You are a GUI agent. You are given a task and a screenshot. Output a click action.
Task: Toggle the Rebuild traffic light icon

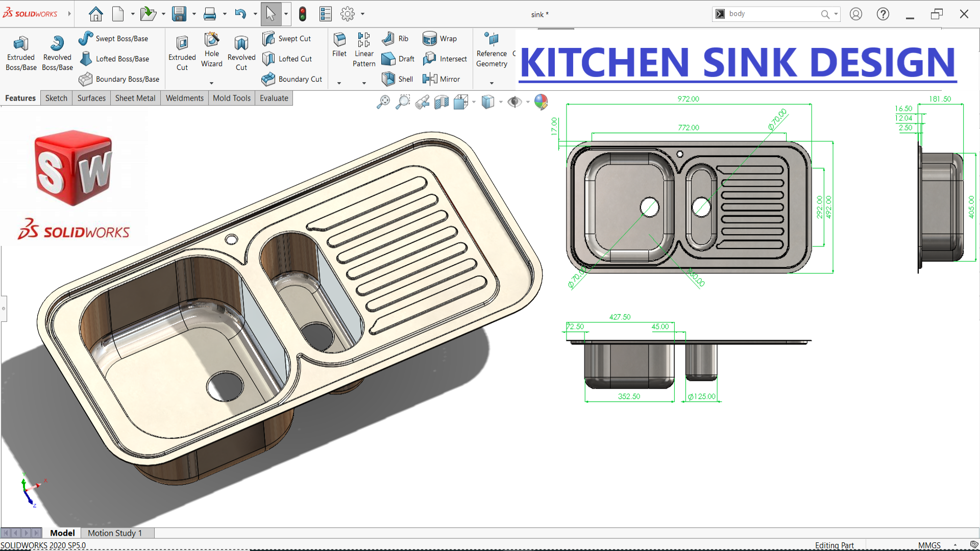pos(303,14)
